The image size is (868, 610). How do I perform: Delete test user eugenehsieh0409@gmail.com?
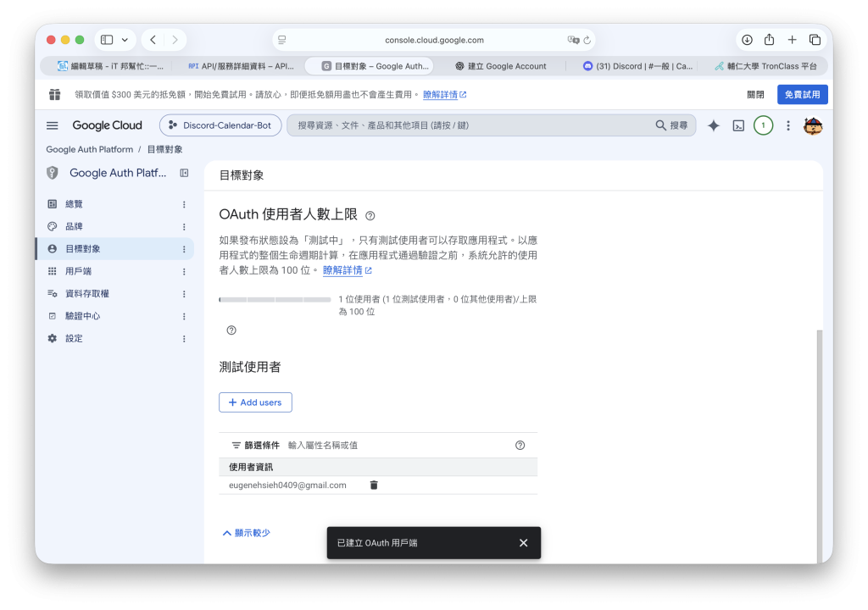click(374, 485)
